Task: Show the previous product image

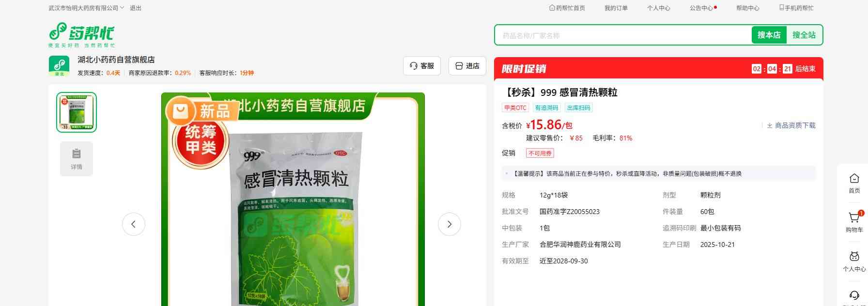Action: click(x=134, y=224)
